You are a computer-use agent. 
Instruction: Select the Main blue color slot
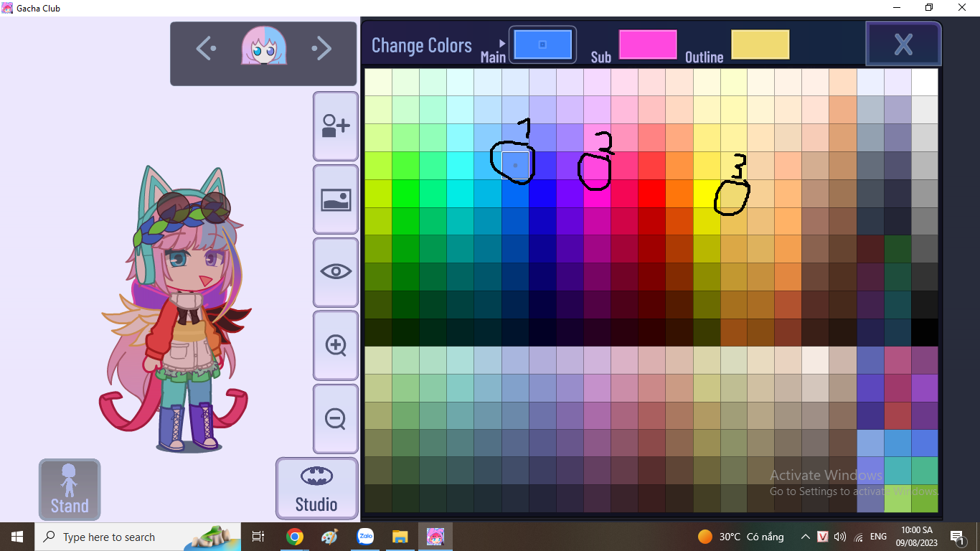pos(542,44)
